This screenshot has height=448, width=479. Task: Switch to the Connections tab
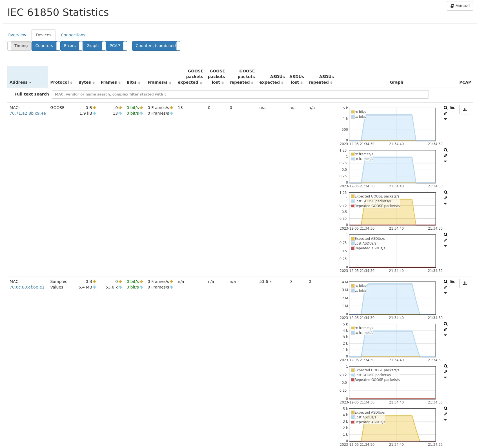(x=73, y=35)
